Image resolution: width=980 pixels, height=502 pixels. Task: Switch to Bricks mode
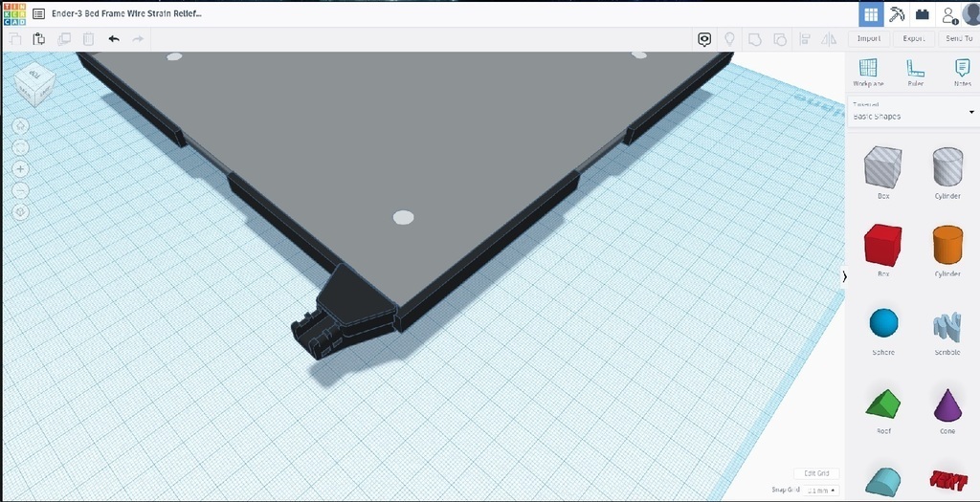(922, 14)
